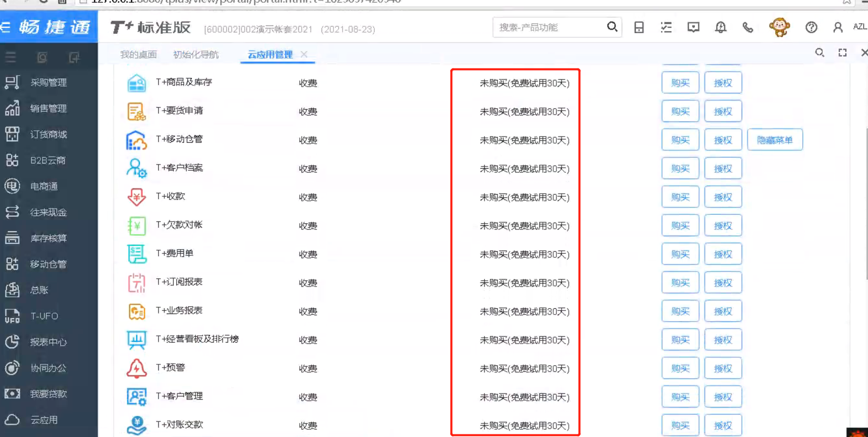Click 购买 for T+要货申请
Viewport: 868px width, 437px height.
[x=680, y=112]
